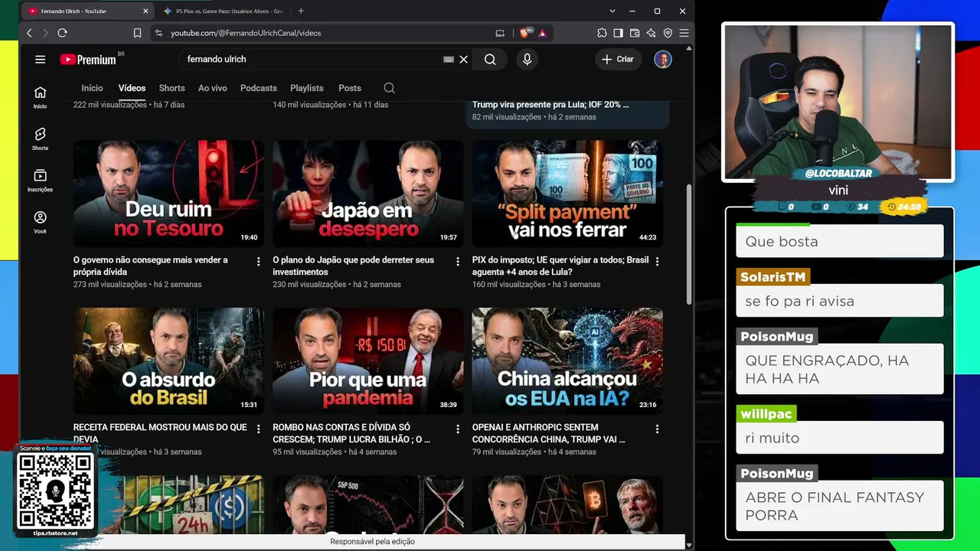This screenshot has height=551, width=980.
Task: Open the channel Podcasts tab
Action: coord(259,88)
